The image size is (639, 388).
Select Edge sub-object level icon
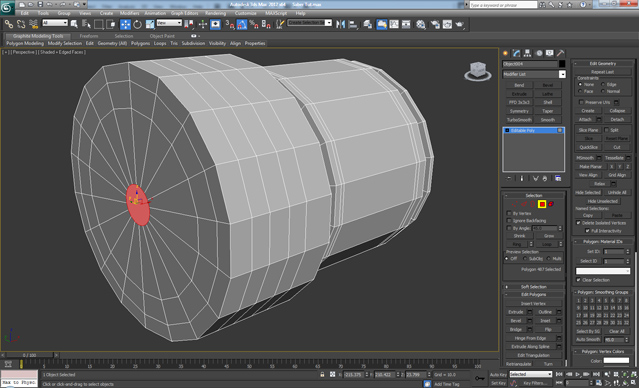point(524,204)
